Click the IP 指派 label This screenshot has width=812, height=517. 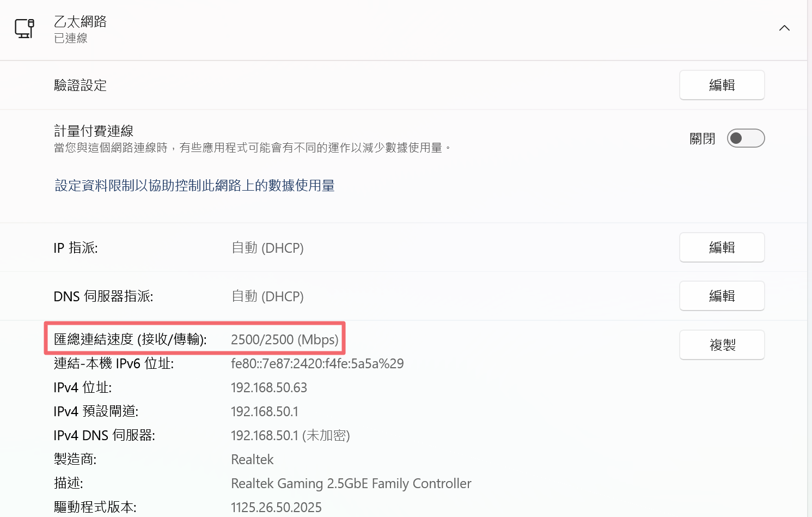tap(76, 248)
